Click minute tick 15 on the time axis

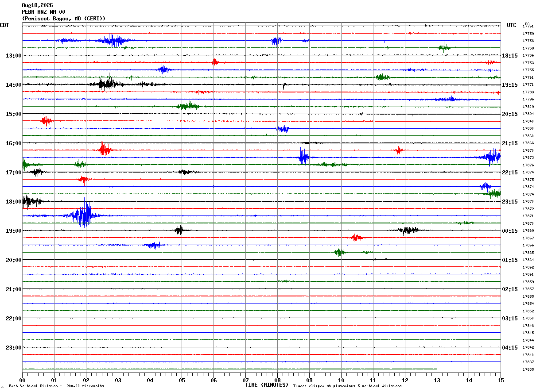[x=501, y=380]
